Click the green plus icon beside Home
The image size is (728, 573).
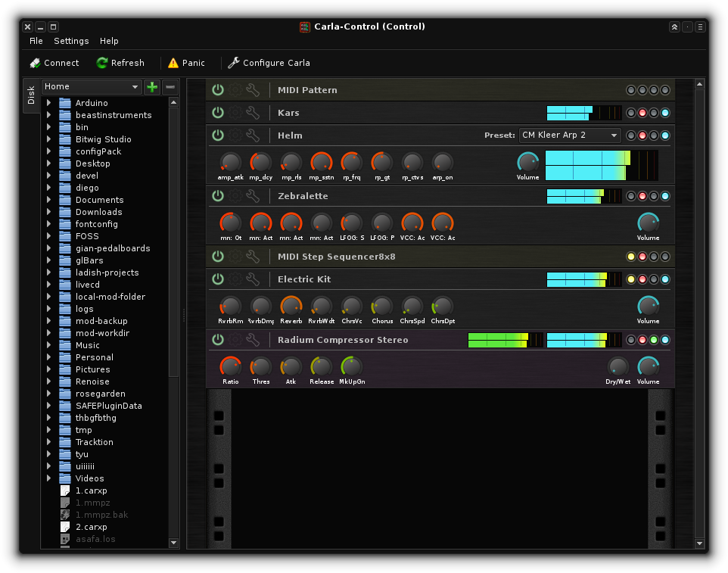tap(152, 87)
